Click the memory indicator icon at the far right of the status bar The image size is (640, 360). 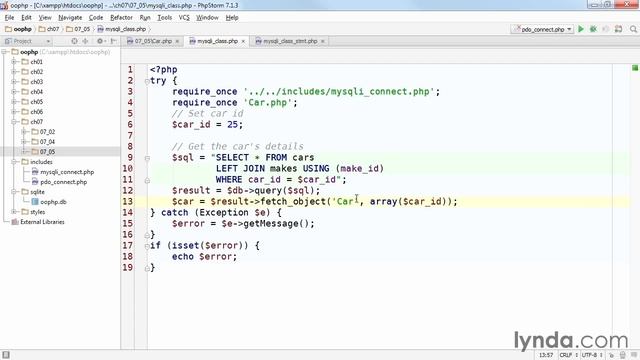pyautogui.click(x=633, y=355)
